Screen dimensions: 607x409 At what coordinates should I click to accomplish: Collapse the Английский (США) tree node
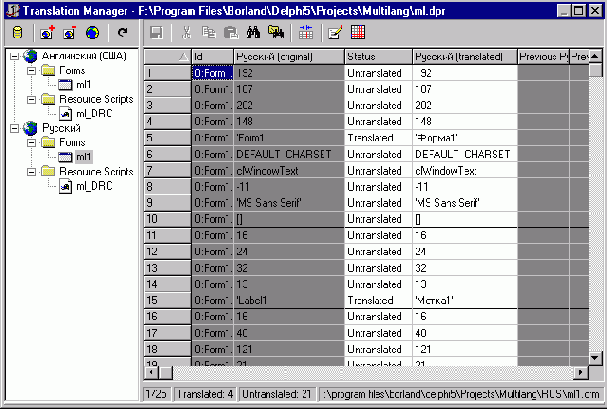click(x=11, y=56)
